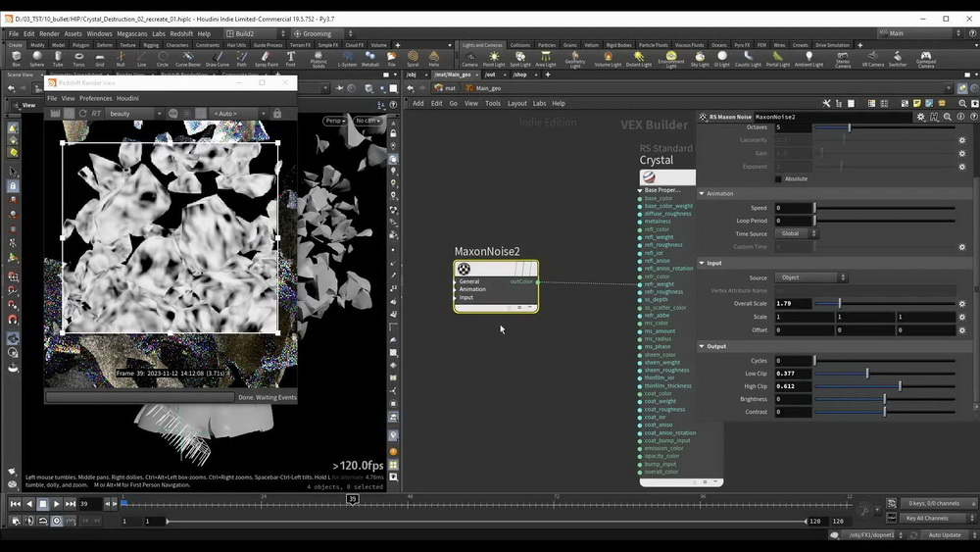Click the MaxonNoise2 node
Screen dimensions: 980x552
coord(496,285)
